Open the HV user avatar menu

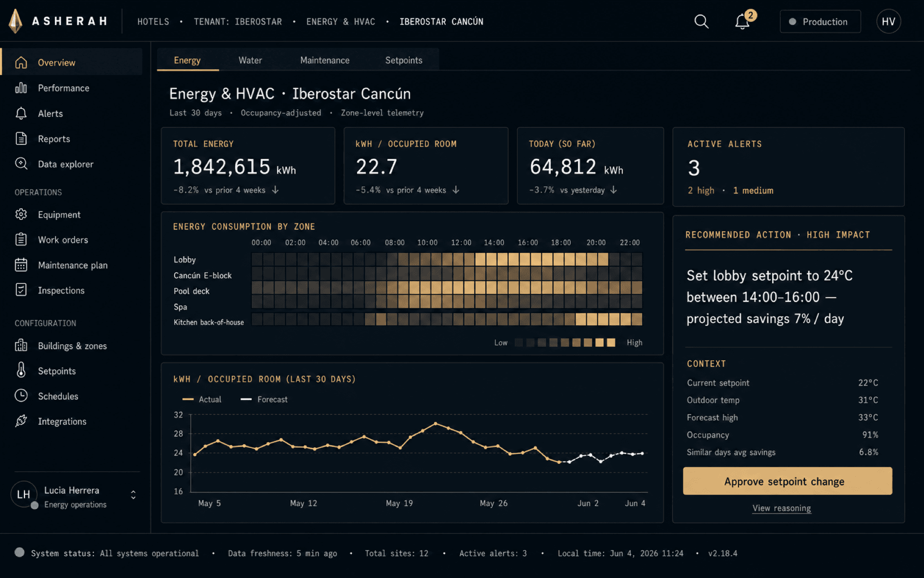(x=888, y=22)
